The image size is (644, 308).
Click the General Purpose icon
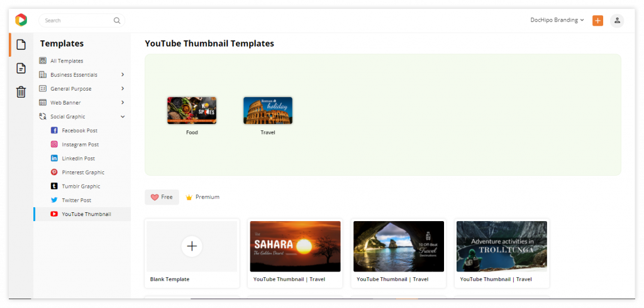[43, 89]
